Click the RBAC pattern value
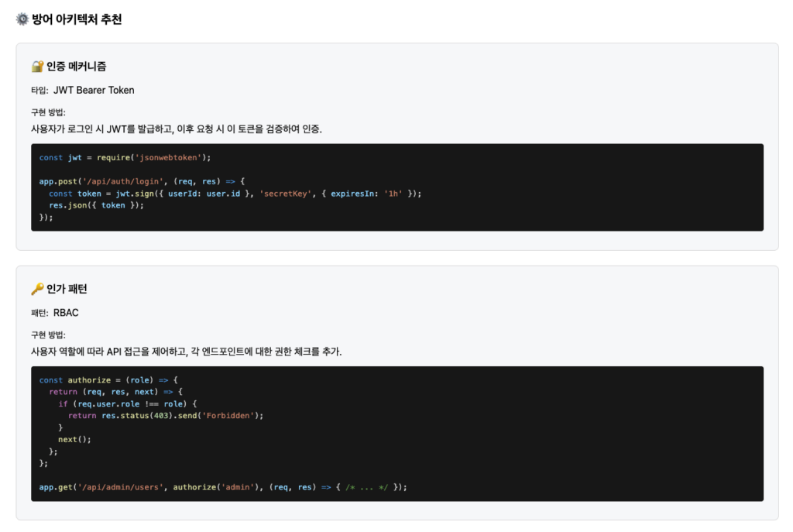The width and height of the screenshot is (793, 532). [x=66, y=313]
